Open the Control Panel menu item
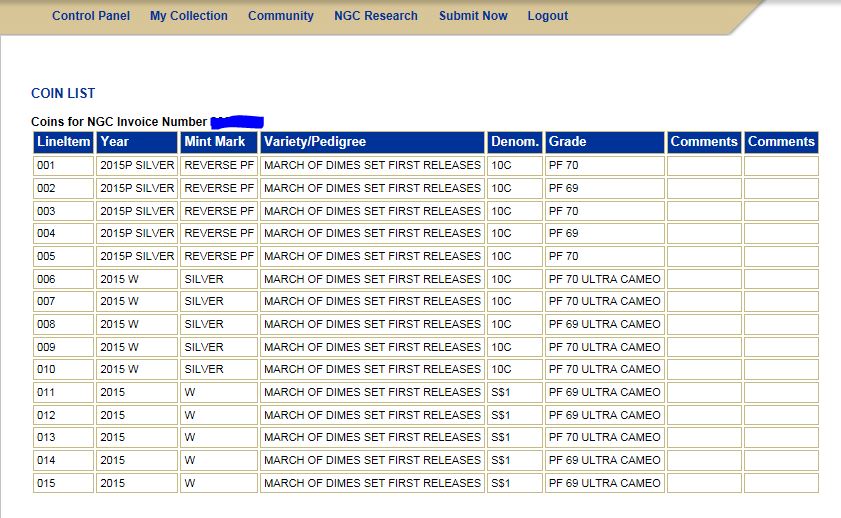Viewport: 841px width, 518px height. point(91,16)
